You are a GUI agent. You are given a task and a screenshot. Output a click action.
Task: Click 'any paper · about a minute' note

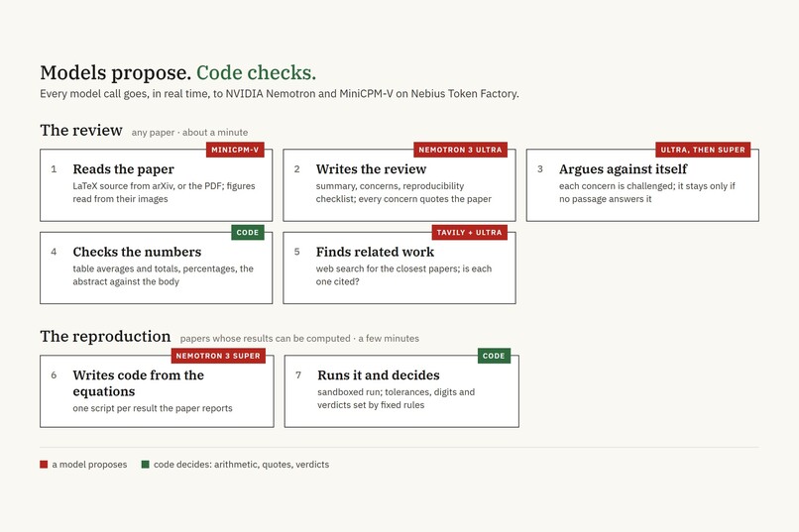point(189,133)
